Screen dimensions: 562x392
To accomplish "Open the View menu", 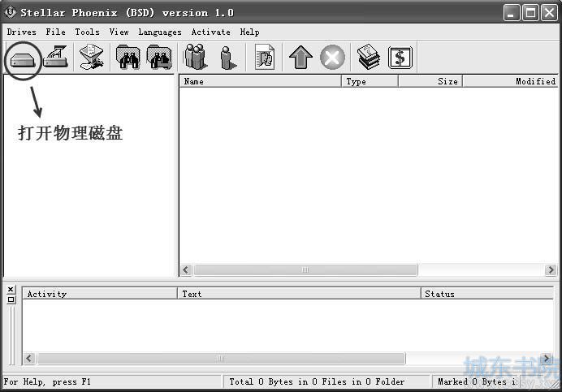I will tap(119, 32).
